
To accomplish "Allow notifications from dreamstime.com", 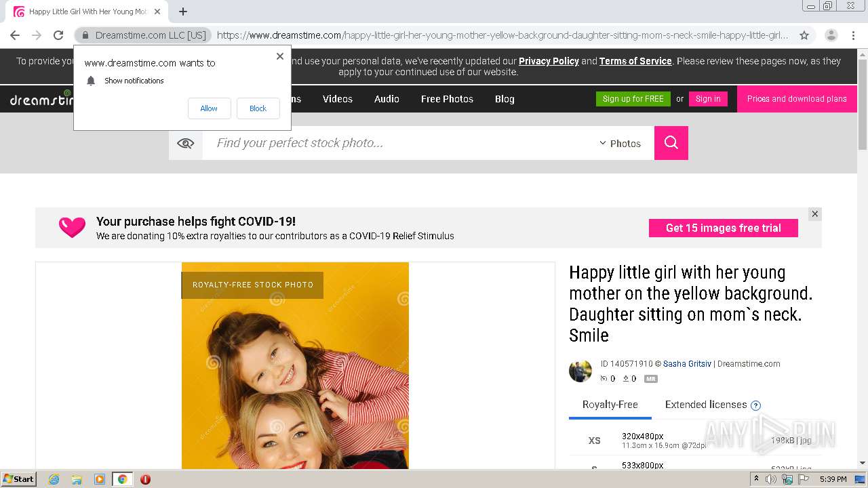I will tap(209, 108).
